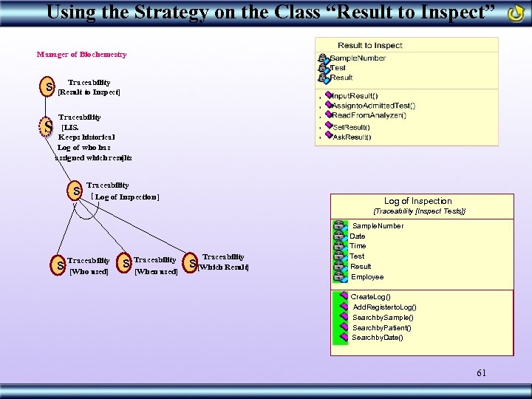532x399 pixels.
Task: Click the '[Which Result]' label
Action: coord(223,267)
